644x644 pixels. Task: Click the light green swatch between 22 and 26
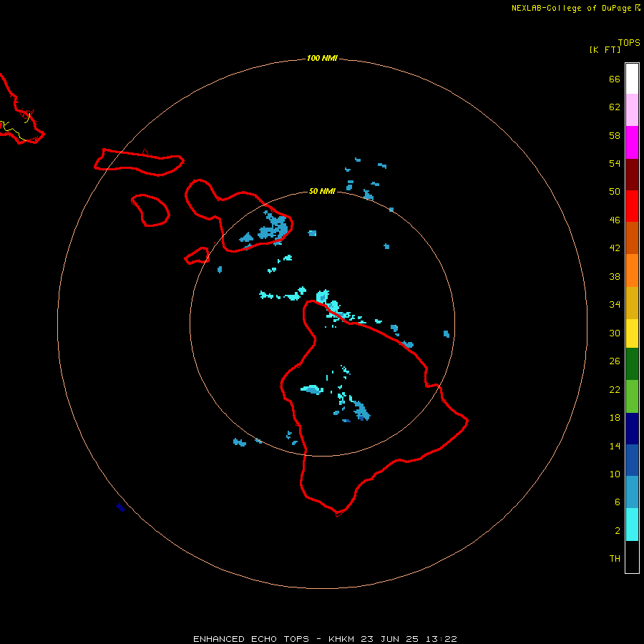(x=632, y=396)
